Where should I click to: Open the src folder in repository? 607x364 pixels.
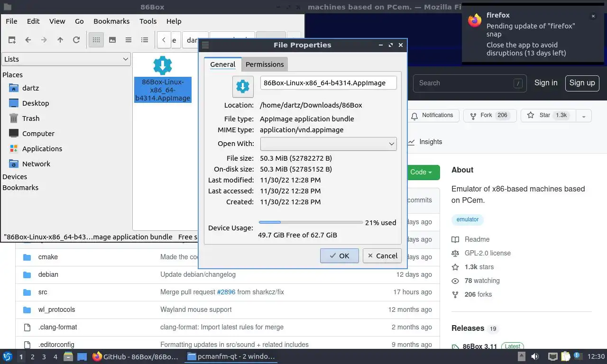(x=43, y=292)
